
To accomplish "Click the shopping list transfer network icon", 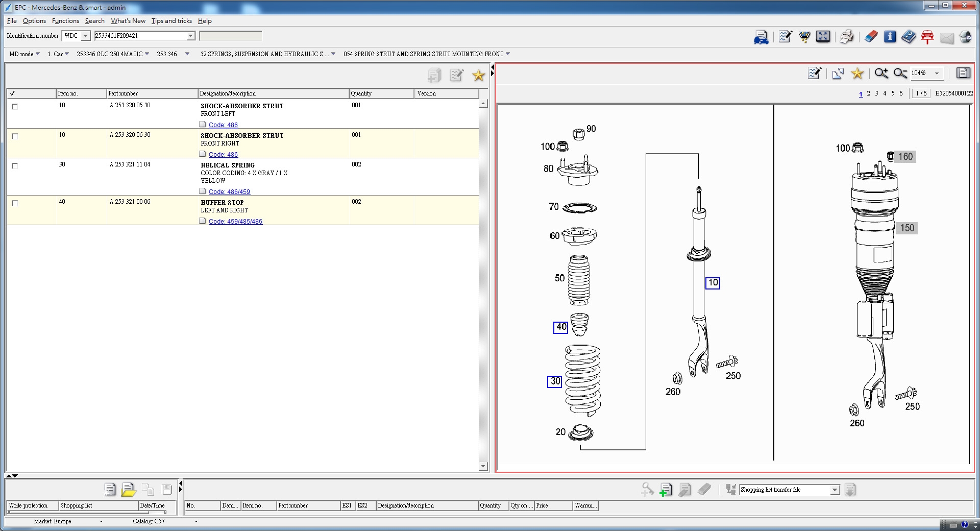I will (x=731, y=490).
